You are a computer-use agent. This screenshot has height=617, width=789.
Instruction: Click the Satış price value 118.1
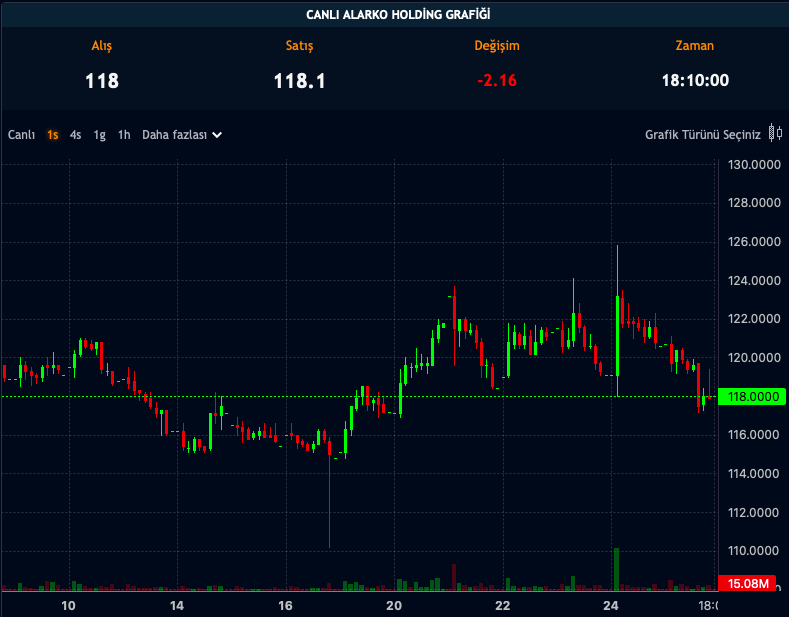tap(299, 81)
